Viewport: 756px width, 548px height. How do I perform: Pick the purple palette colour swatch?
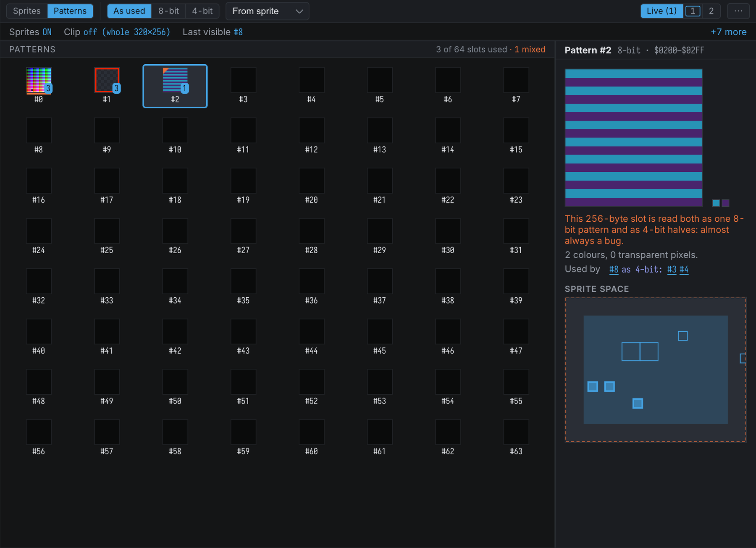(x=725, y=203)
